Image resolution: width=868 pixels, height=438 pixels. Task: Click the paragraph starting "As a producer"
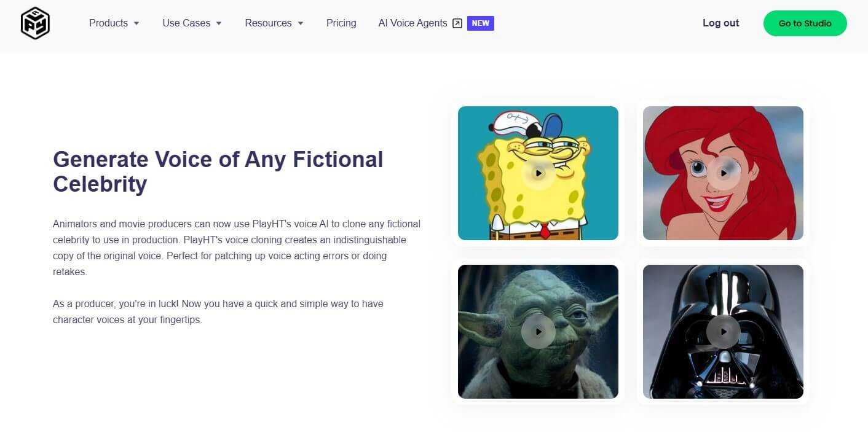point(218,311)
